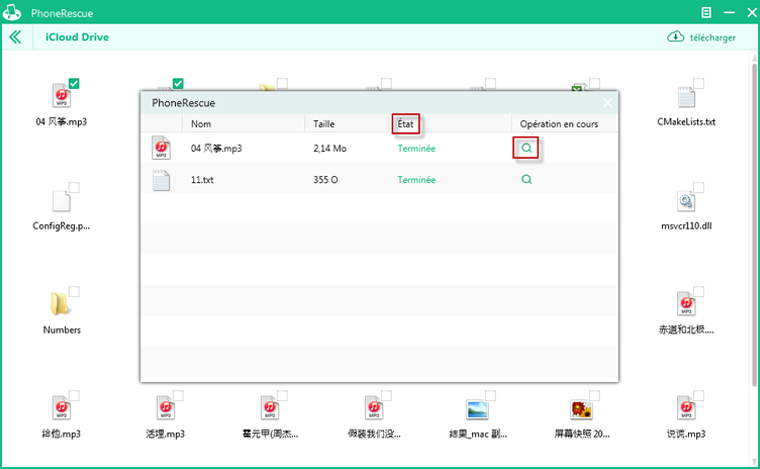This screenshot has width=760, height=469.
Task: Locate 04 mp3 file with magnifier icon
Action: click(526, 148)
